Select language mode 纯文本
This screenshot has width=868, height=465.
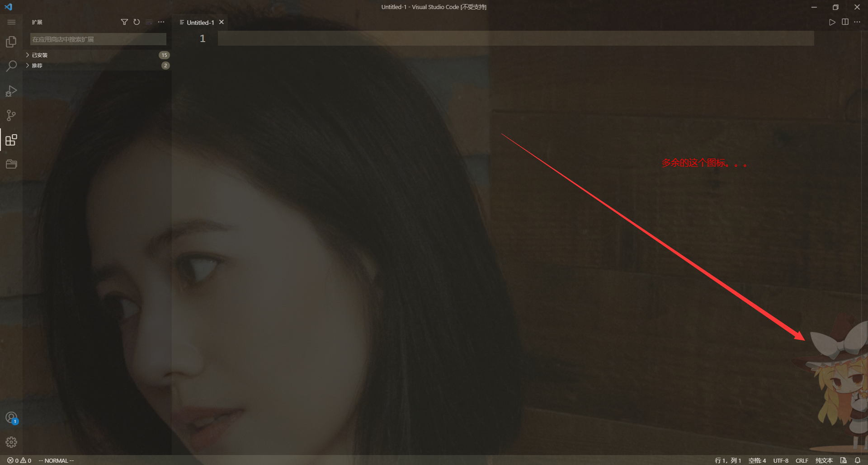click(x=824, y=460)
